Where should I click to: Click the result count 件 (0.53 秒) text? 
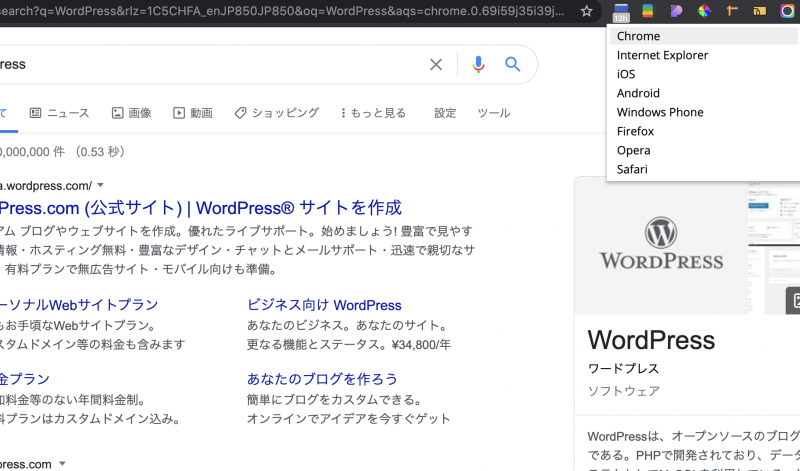pyautogui.click(x=63, y=152)
